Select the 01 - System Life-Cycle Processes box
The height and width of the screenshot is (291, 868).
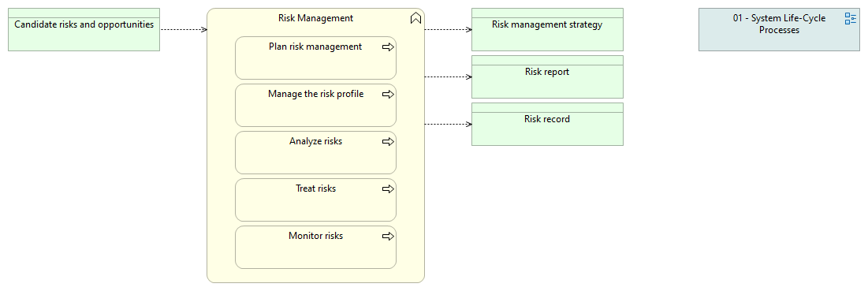click(x=780, y=29)
